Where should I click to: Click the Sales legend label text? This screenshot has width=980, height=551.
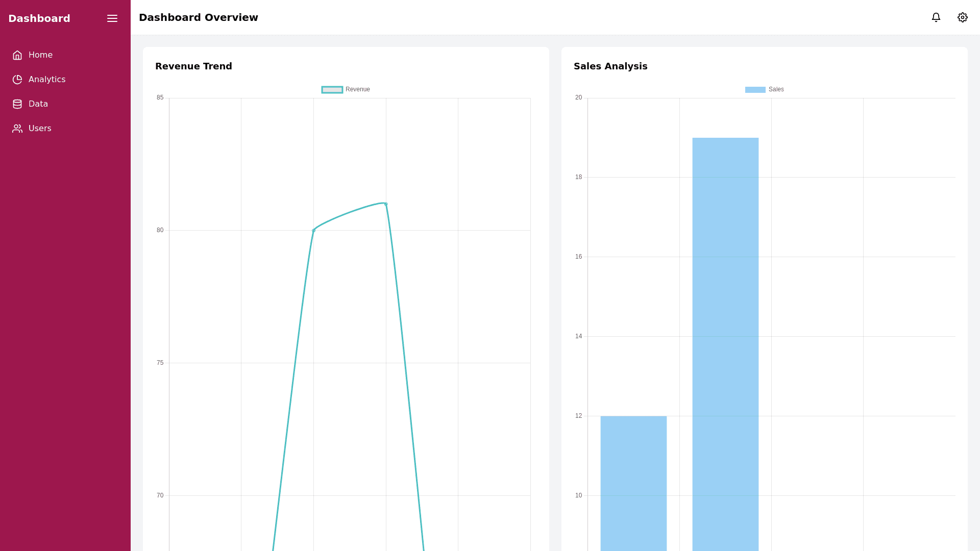(776, 89)
